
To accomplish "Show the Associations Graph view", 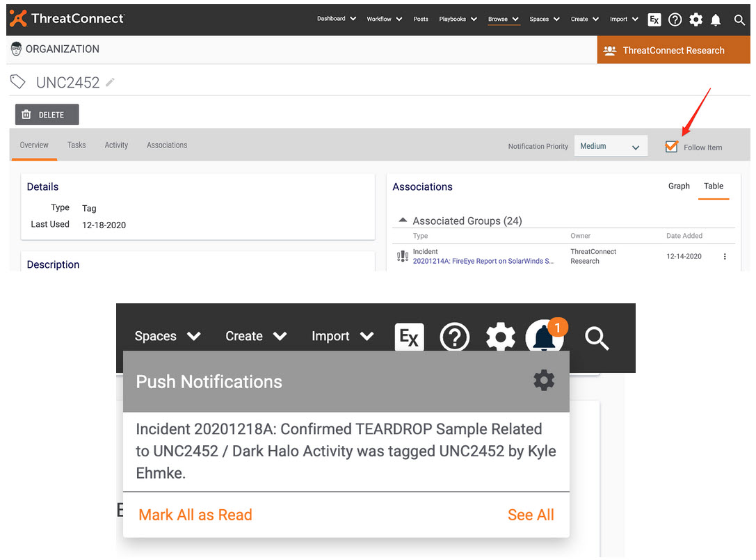I will click(x=679, y=186).
